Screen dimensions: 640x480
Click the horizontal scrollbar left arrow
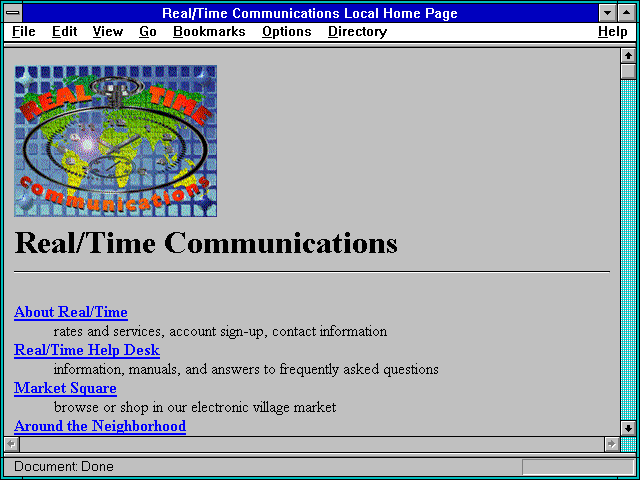(x=12, y=444)
